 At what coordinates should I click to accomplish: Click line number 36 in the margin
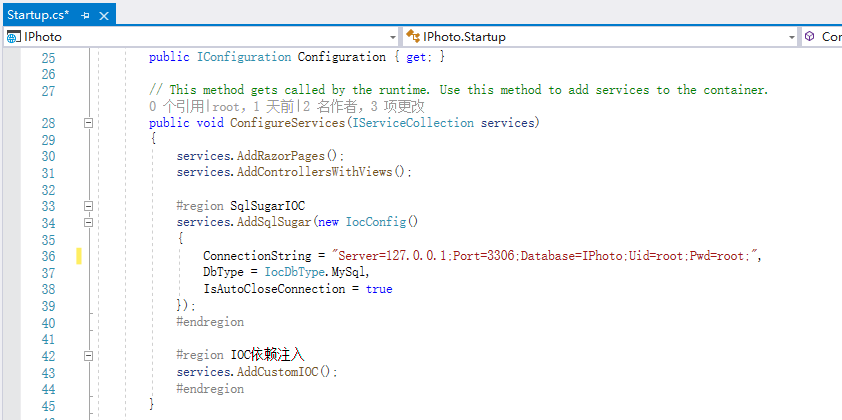tap(48, 256)
